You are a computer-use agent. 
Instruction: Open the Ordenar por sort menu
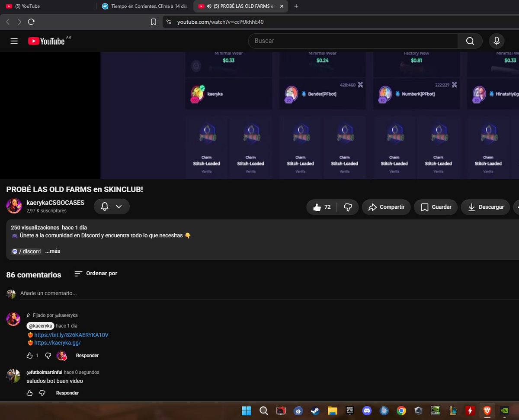pyautogui.click(x=96, y=274)
